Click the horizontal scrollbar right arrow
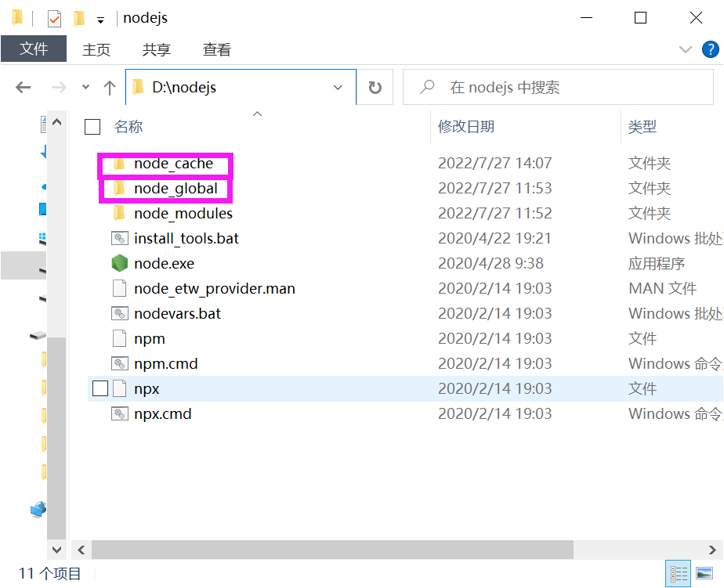This screenshot has width=724, height=588. click(x=712, y=550)
